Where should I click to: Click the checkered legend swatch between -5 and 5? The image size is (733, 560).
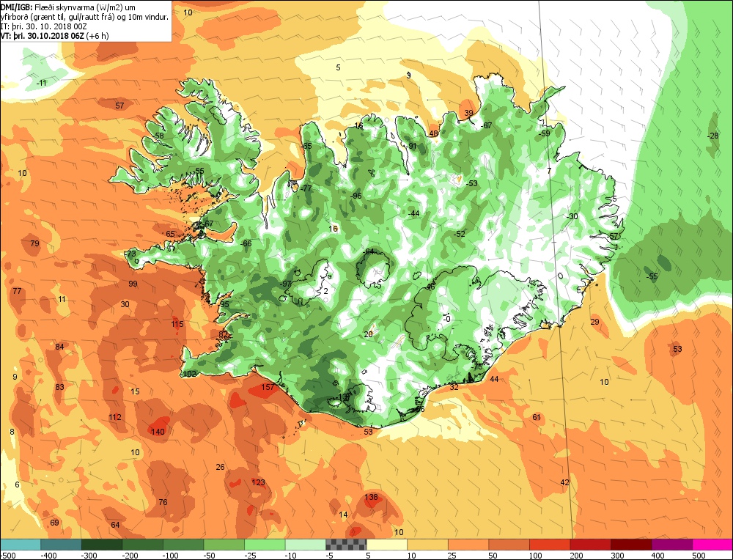pos(346,545)
